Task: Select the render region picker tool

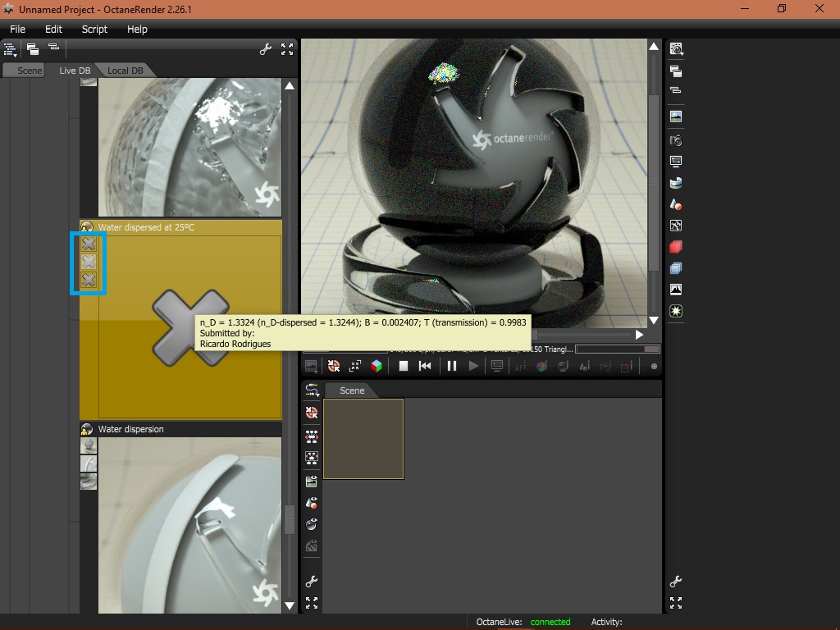Action: pyautogui.click(x=627, y=367)
